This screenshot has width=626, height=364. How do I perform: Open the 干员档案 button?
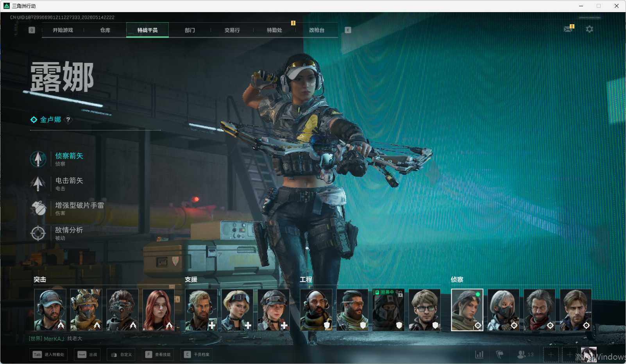coord(197,355)
